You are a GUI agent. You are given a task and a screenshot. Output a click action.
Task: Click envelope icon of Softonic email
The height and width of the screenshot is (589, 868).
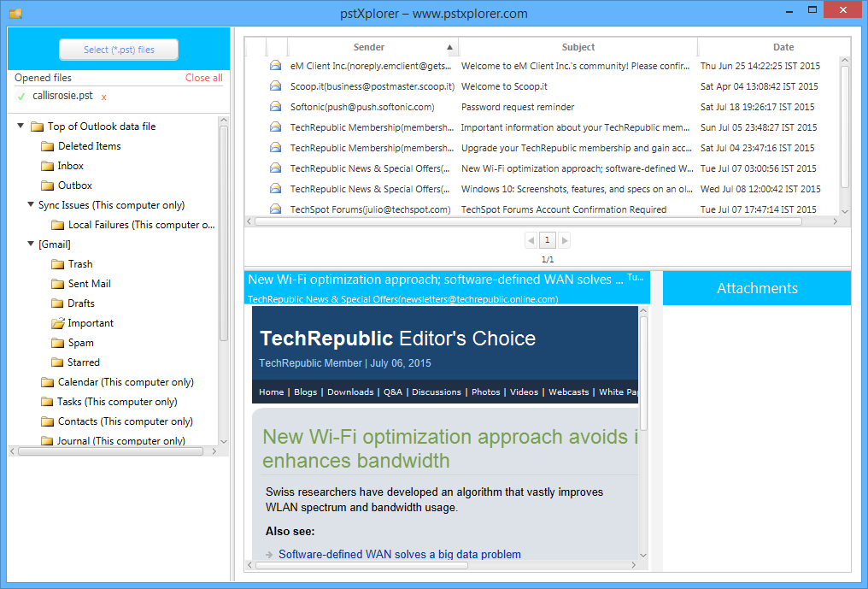(275, 106)
